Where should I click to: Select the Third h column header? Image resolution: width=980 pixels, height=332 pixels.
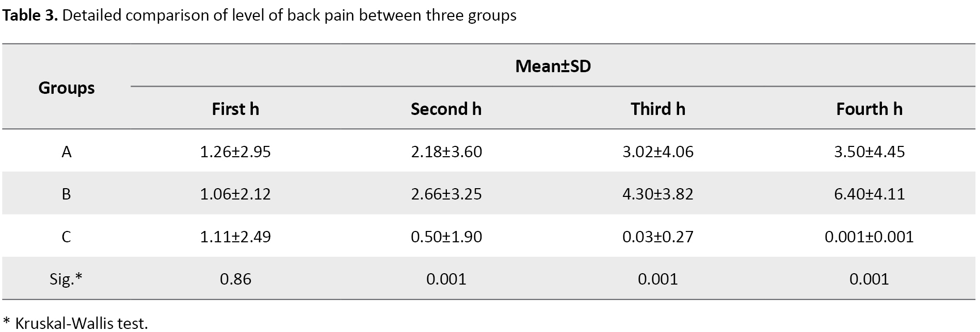click(658, 109)
